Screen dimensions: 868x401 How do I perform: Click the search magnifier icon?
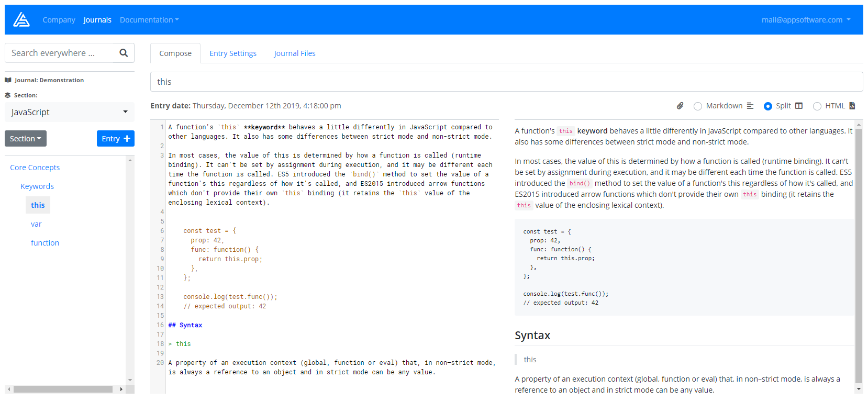click(x=124, y=53)
